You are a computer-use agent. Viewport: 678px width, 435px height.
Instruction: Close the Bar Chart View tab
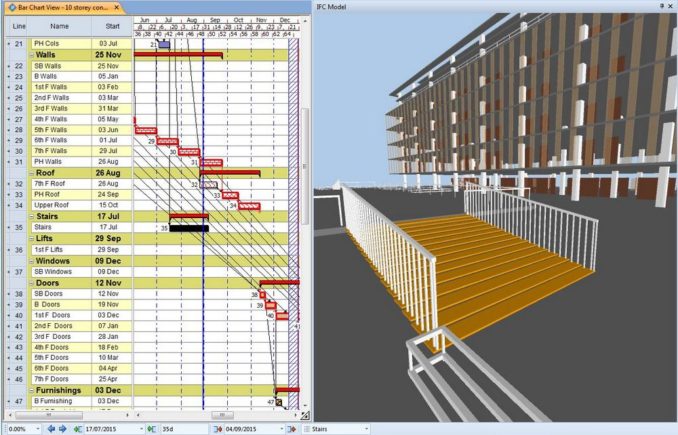point(116,6)
